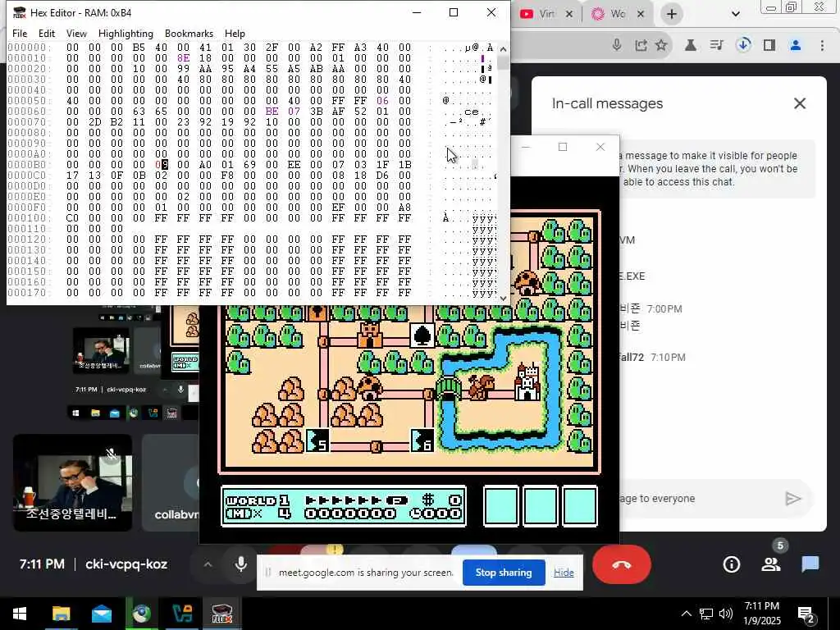Switch to the browser taskbar icon
The width and height of the screenshot is (840, 630).
141,614
